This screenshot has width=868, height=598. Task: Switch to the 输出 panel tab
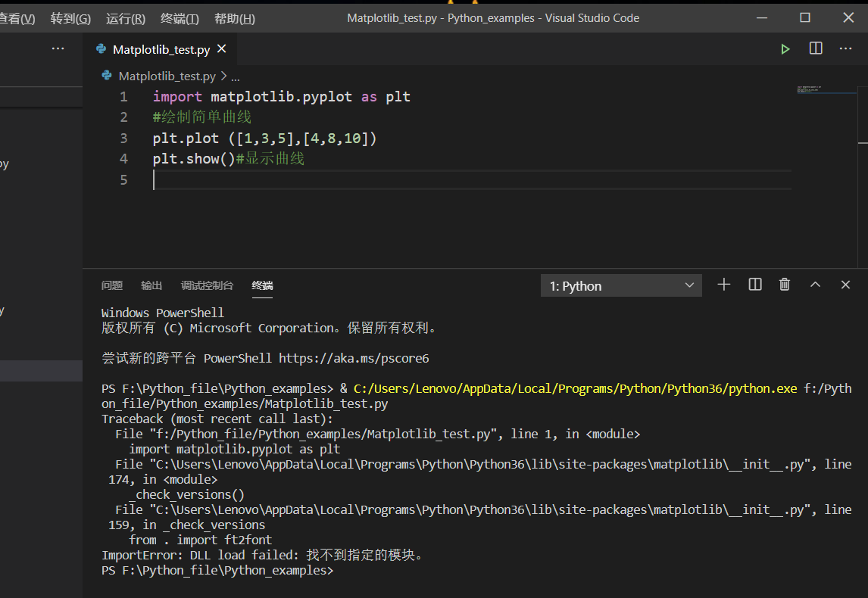click(151, 285)
